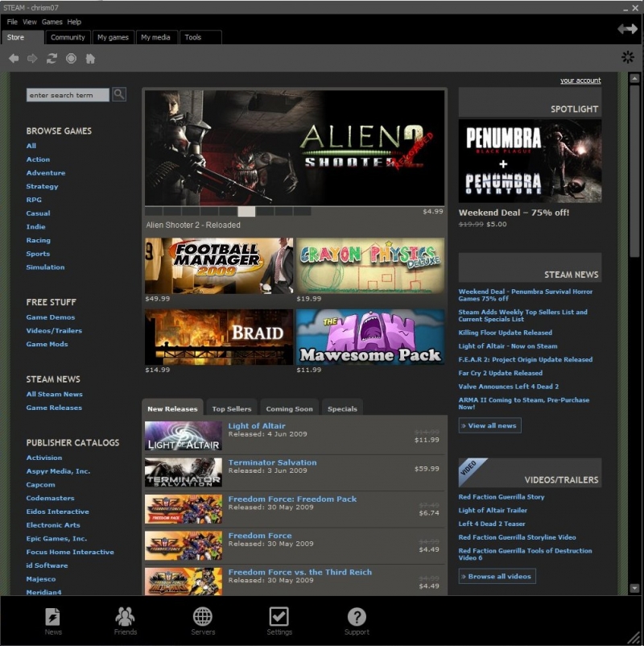Watch the Red Faction Guerrilla Story video
This screenshot has width=644, height=646.
[x=502, y=497]
